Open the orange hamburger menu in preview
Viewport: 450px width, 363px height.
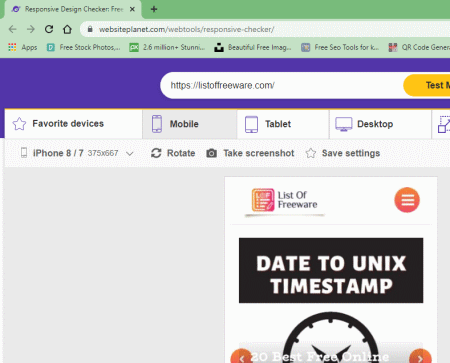tap(407, 200)
